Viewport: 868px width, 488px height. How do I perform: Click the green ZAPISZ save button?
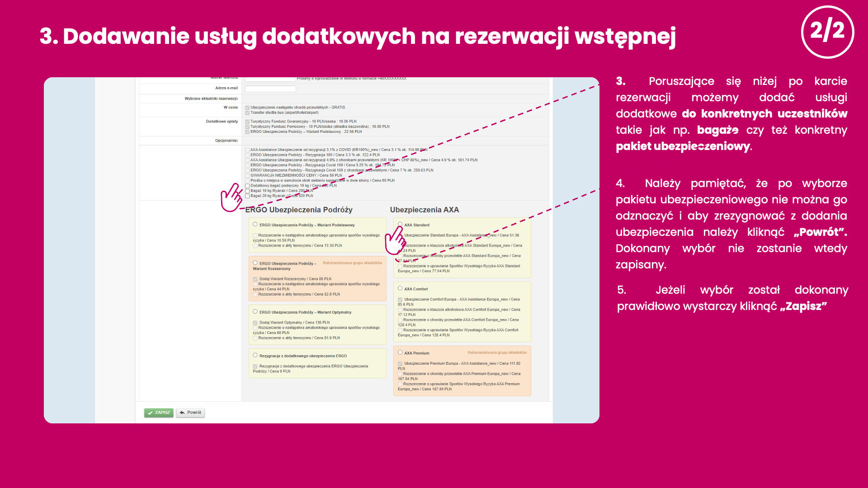[x=159, y=413]
